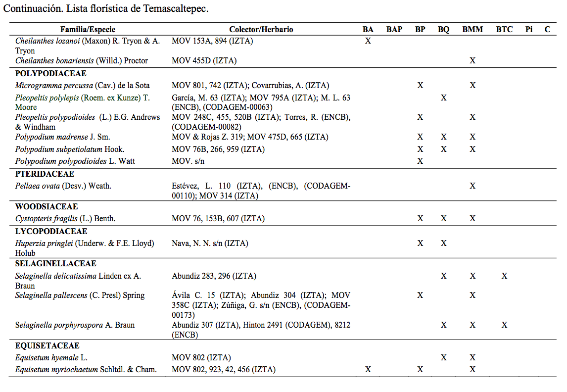Click the BA mark for Cheilanthes lozanoi
Image resolution: width=567 pixels, height=392 pixels.
(368, 41)
